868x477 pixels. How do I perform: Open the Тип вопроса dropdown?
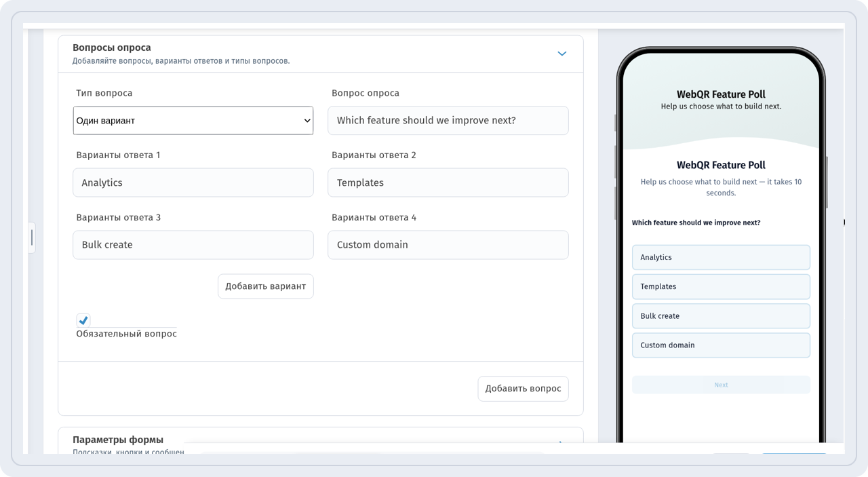(x=193, y=121)
